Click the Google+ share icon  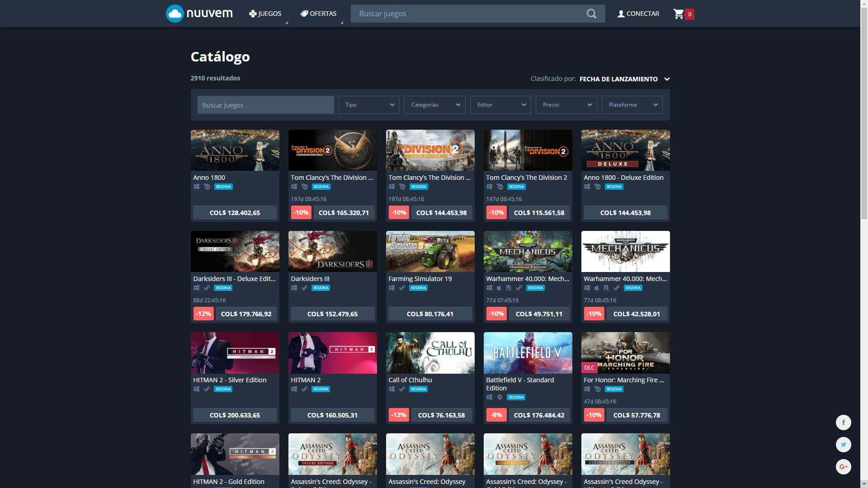[x=844, y=466]
